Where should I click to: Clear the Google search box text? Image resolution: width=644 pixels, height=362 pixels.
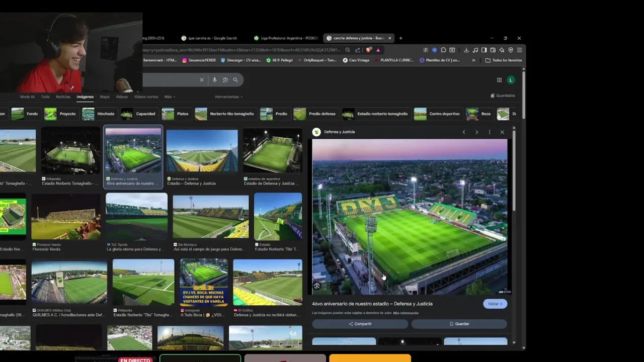pyautogui.click(x=202, y=79)
